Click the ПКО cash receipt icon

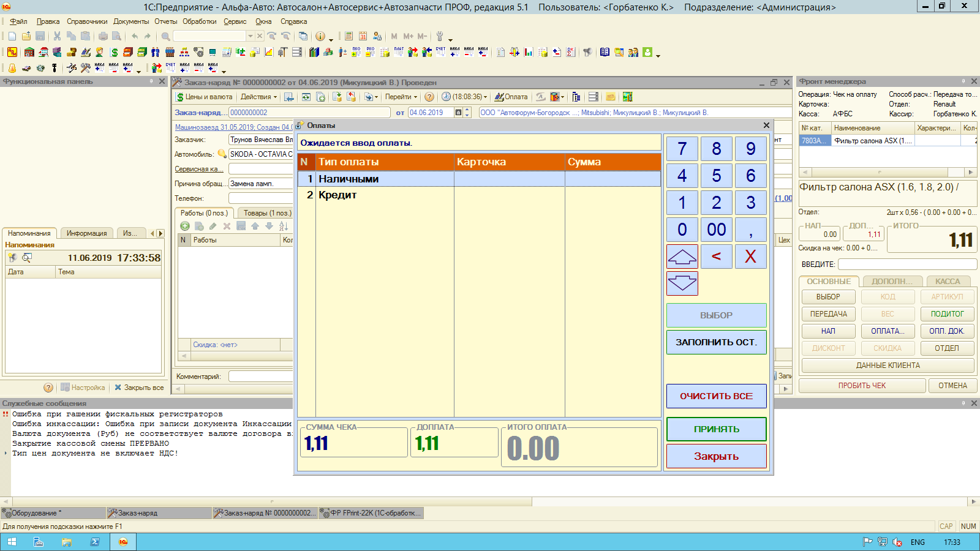(x=356, y=52)
